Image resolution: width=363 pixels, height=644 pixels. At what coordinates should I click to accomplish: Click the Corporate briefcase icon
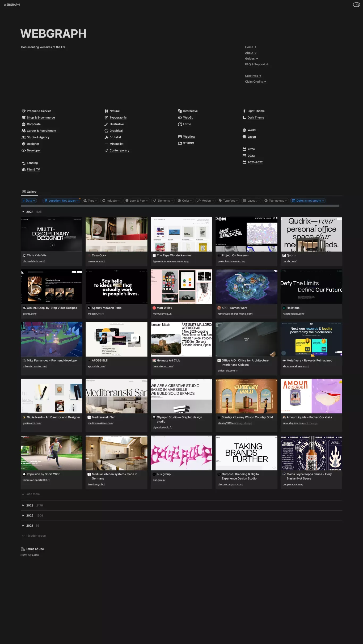24,124
